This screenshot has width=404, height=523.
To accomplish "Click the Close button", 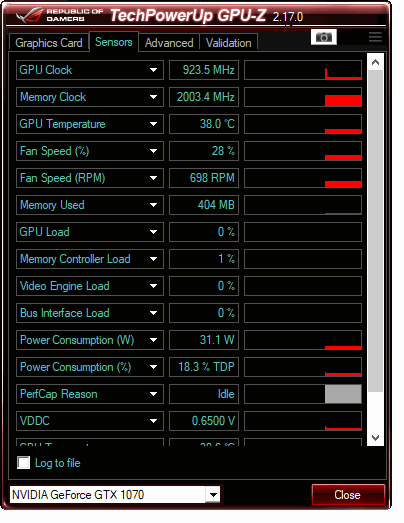I will (348, 495).
